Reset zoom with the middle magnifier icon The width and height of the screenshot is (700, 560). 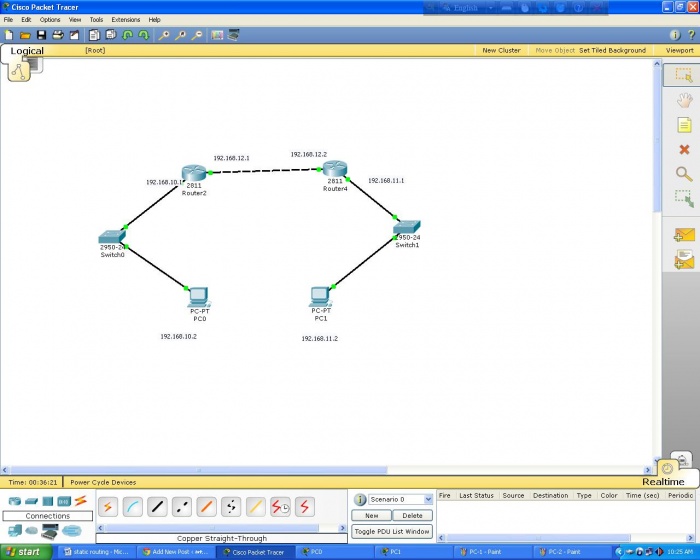[x=180, y=35]
